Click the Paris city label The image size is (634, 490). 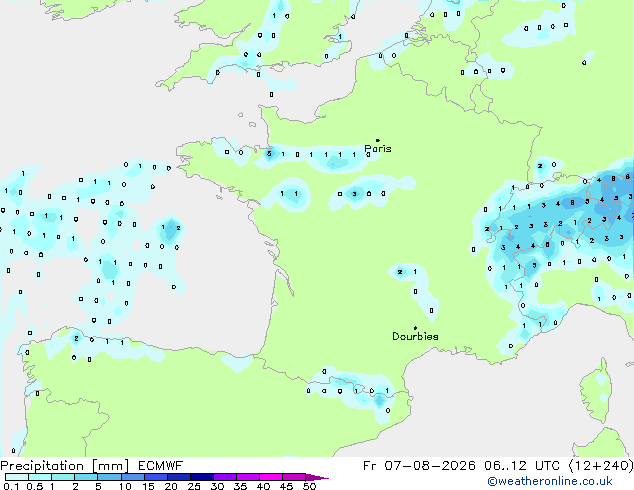tap(378, 148)
